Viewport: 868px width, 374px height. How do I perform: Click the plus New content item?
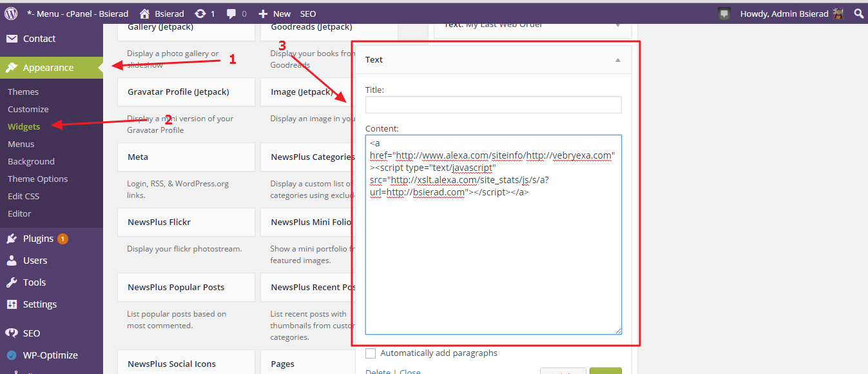275,13
